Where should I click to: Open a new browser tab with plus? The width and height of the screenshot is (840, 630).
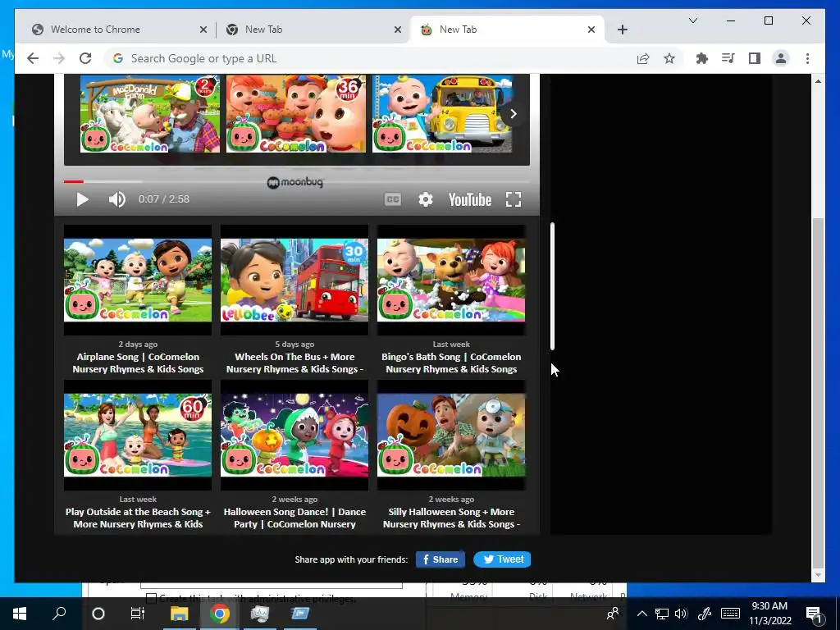point(622,30)
